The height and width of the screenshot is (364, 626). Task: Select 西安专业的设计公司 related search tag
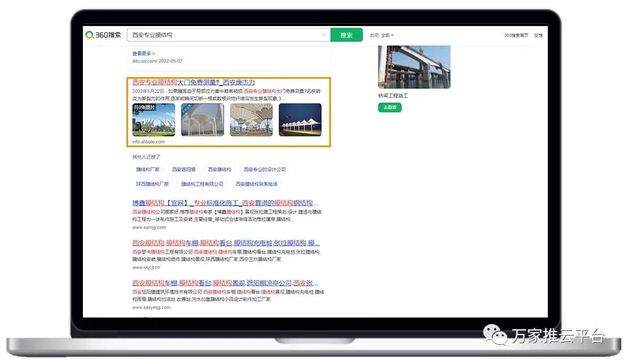tap(264, 169)
